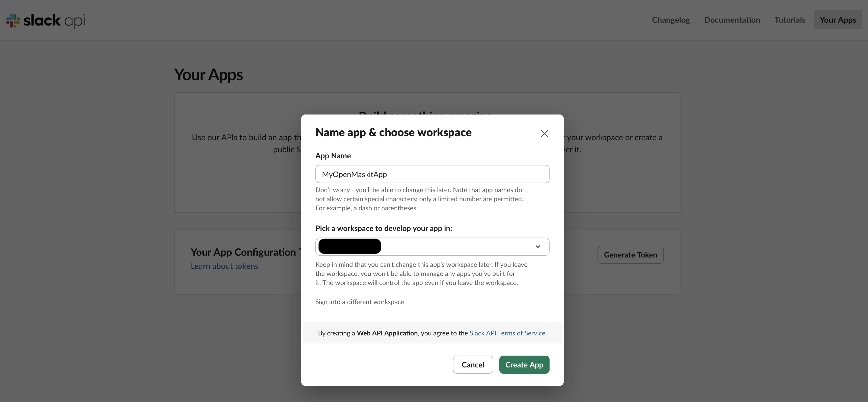The image size is (868, 402).
Task: Open the Changelog nav item
Action: pyautogui.click(x=670, y=20)
